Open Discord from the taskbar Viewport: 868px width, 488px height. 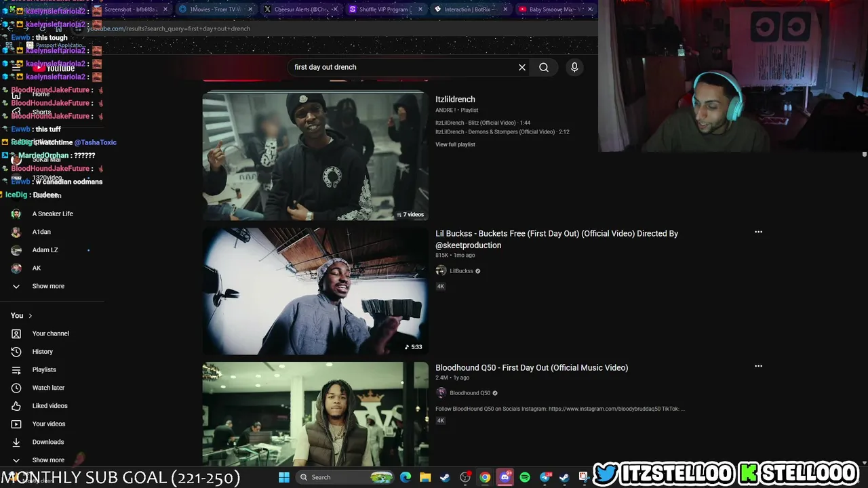(505, 477)
